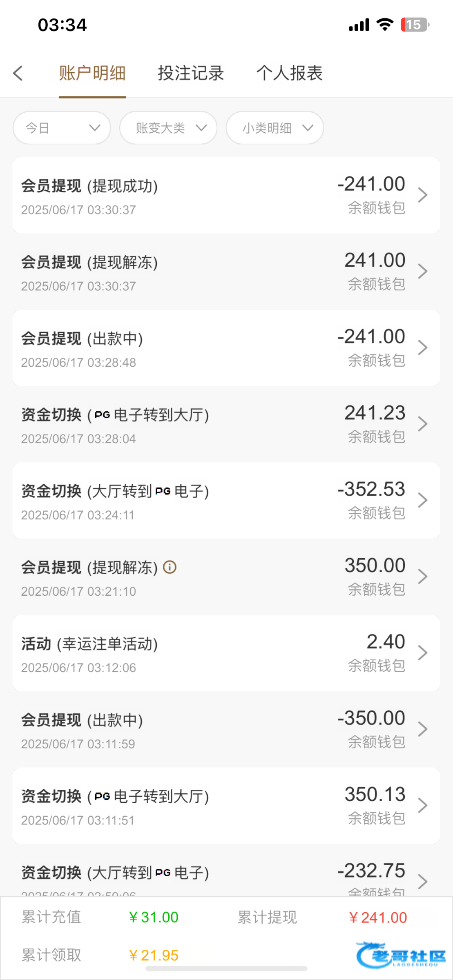Switch to the 投注记录 tab
This screenshot has width=453, height=980.
[191, 73]
